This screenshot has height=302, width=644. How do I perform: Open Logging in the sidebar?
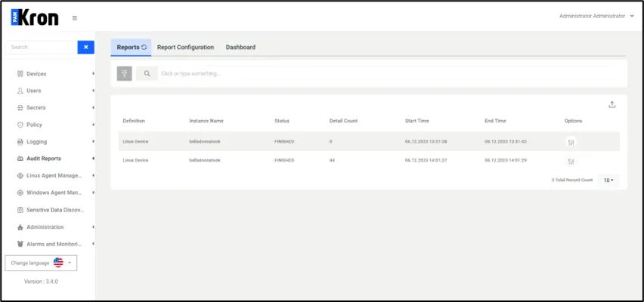pos(37,142)
